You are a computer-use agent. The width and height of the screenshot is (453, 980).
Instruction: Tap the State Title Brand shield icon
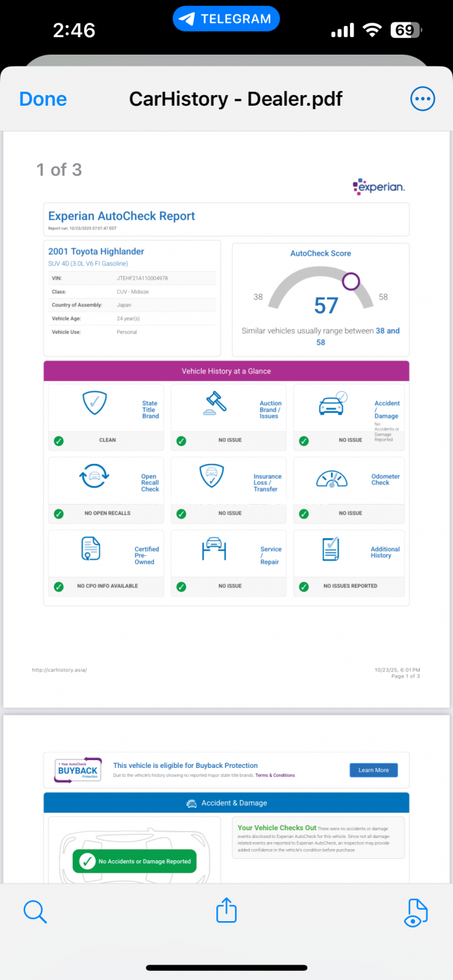point(94,404)
